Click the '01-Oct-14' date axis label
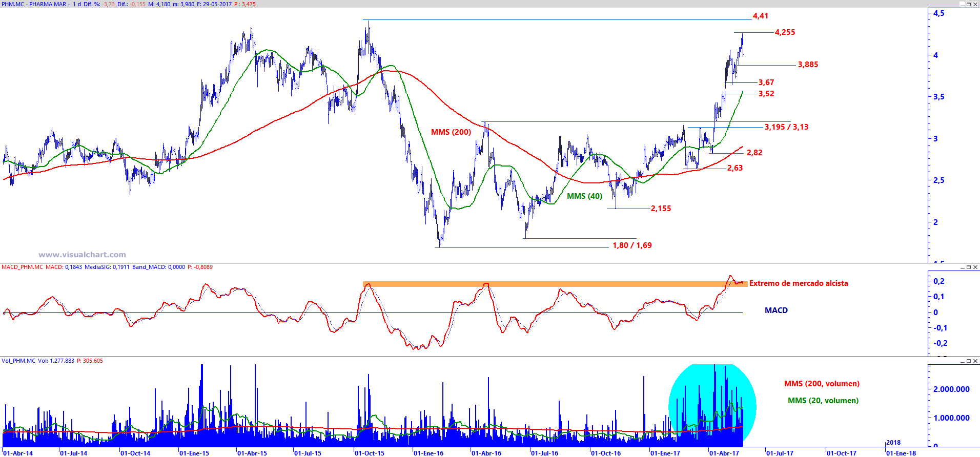 click(135, 453)
